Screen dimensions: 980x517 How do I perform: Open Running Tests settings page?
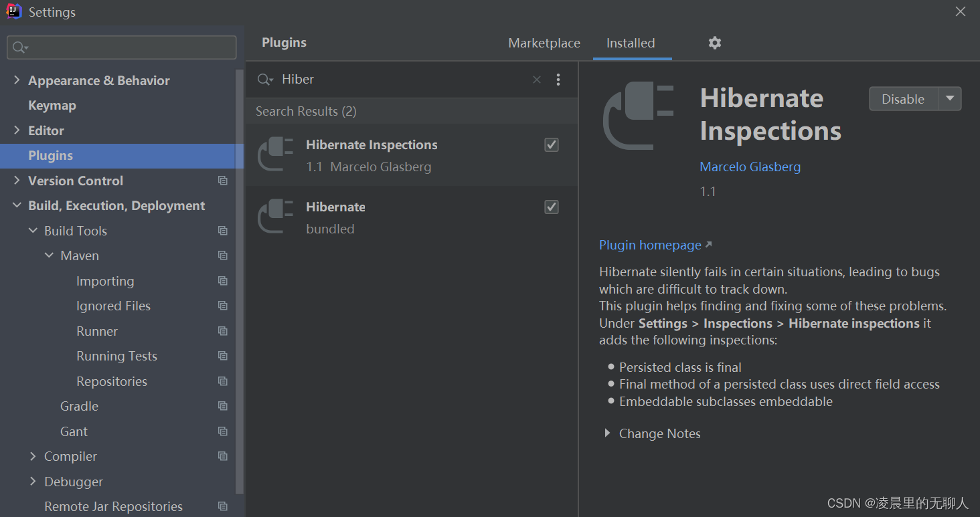[116, 356]
